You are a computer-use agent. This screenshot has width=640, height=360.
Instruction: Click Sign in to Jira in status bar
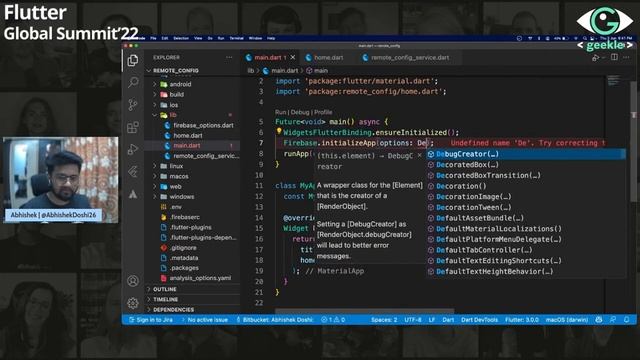coord(151,320)
